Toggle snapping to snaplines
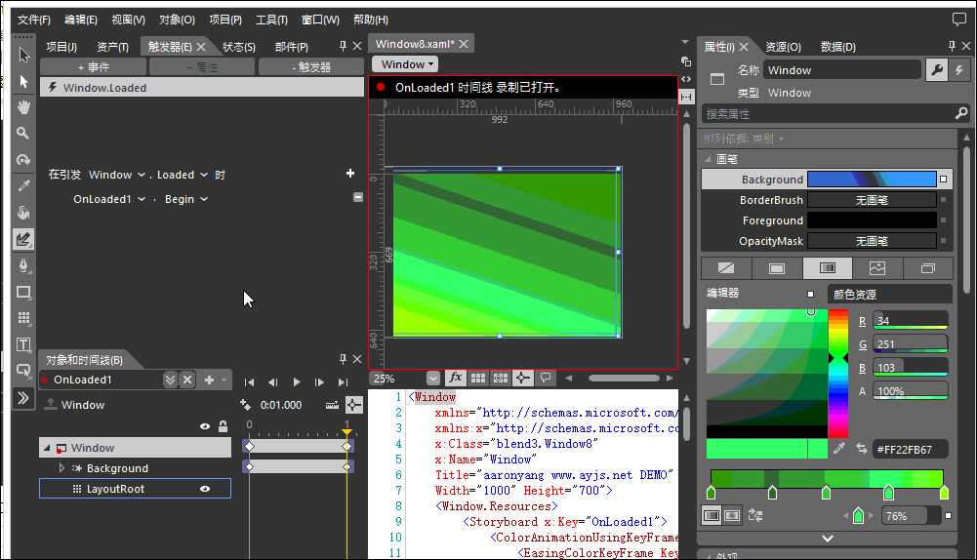 523,378
